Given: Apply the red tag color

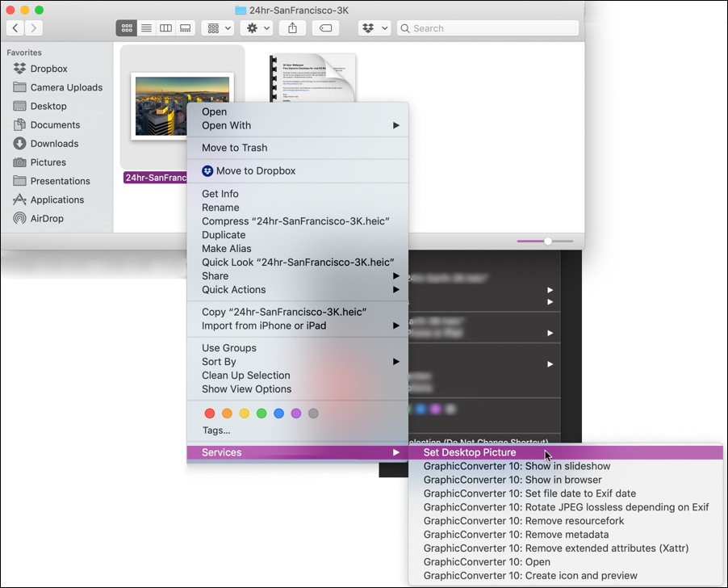Looking at the screenshot, I should coord(208,413).
